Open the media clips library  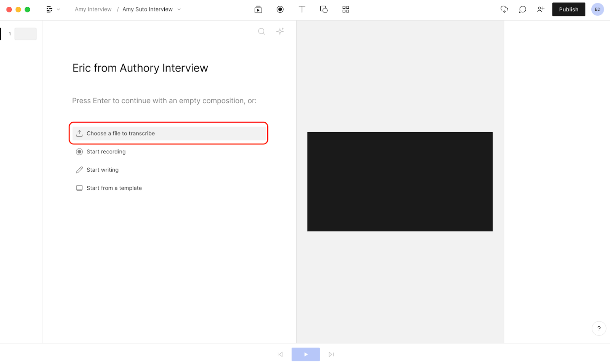click(x=258, y=9)
